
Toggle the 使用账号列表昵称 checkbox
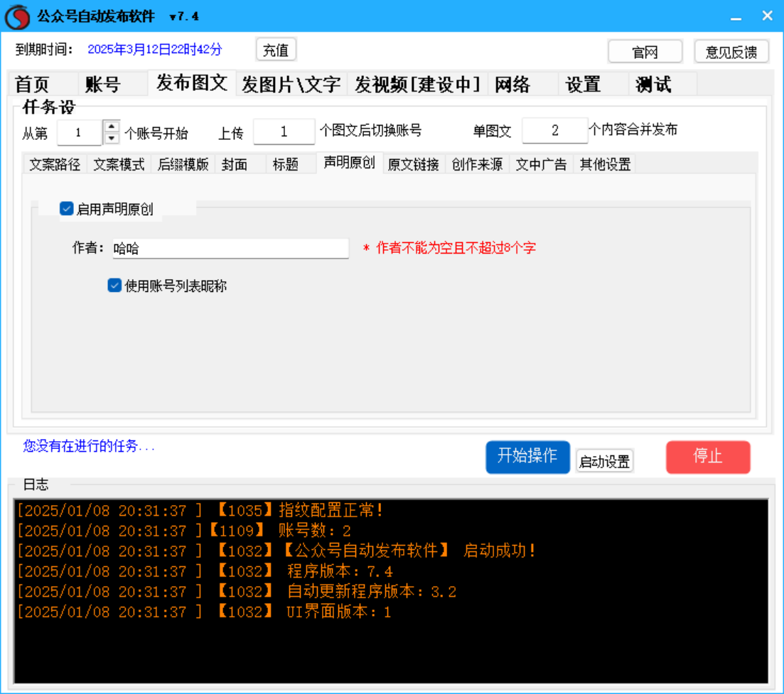[x=114, y=286]
